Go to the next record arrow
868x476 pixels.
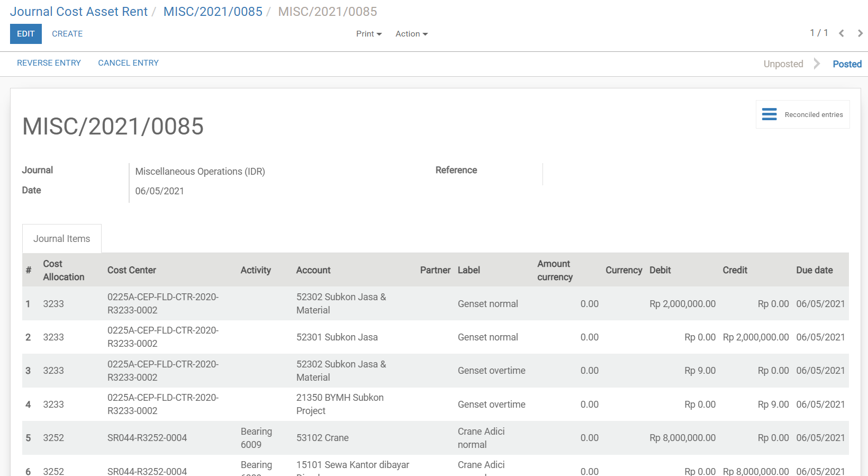860,33
